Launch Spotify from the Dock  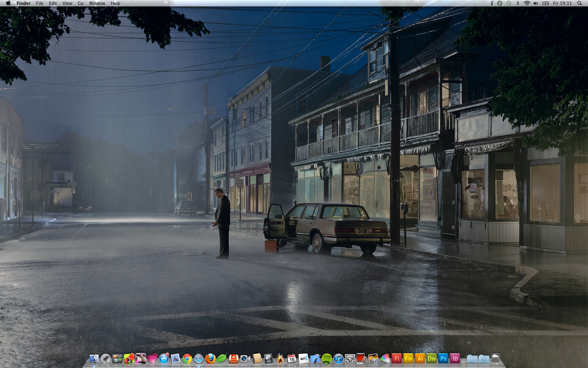(x=326, y=358)
